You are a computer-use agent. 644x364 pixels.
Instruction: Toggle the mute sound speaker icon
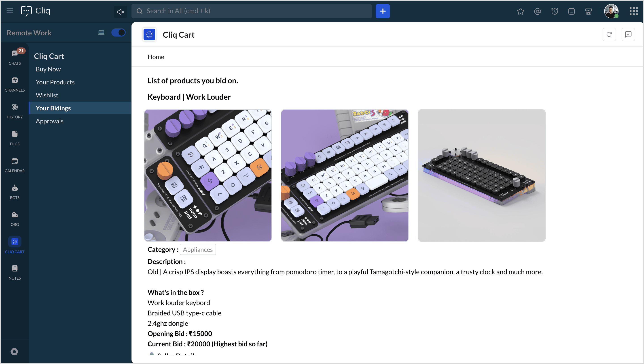pyautogui.click(x=121, y=11)
